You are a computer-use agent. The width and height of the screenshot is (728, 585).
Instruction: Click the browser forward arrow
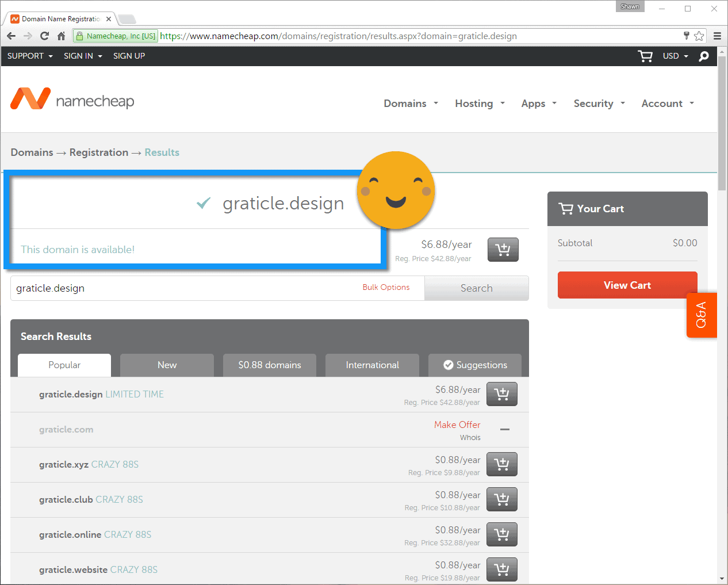click(28, 36)
